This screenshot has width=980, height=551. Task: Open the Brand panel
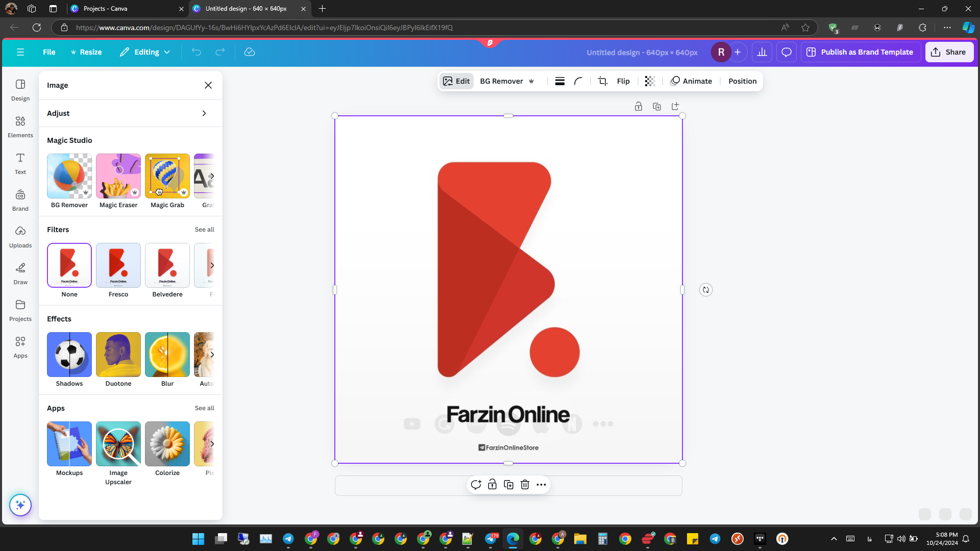20,200
